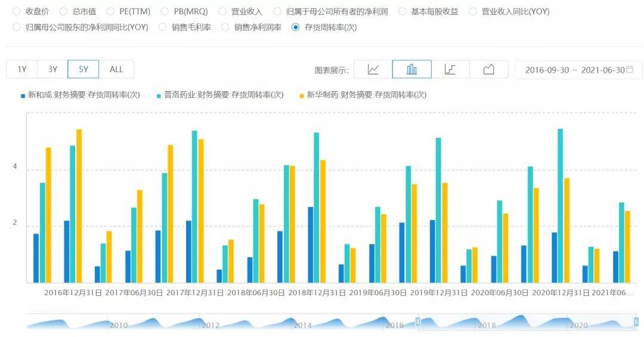
Task: Select 营业收入 radio button
Action: (222, 11)
